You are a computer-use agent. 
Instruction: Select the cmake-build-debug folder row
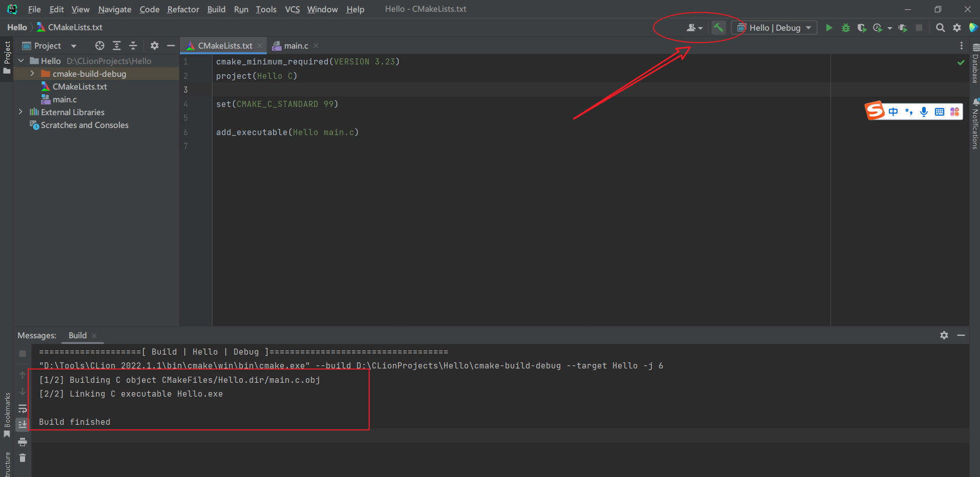96,74
